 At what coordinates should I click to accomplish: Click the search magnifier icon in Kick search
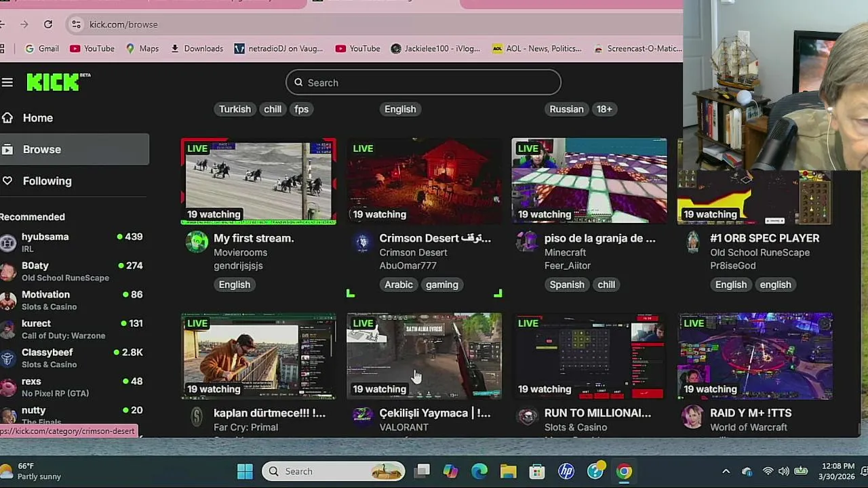(298, 83)
